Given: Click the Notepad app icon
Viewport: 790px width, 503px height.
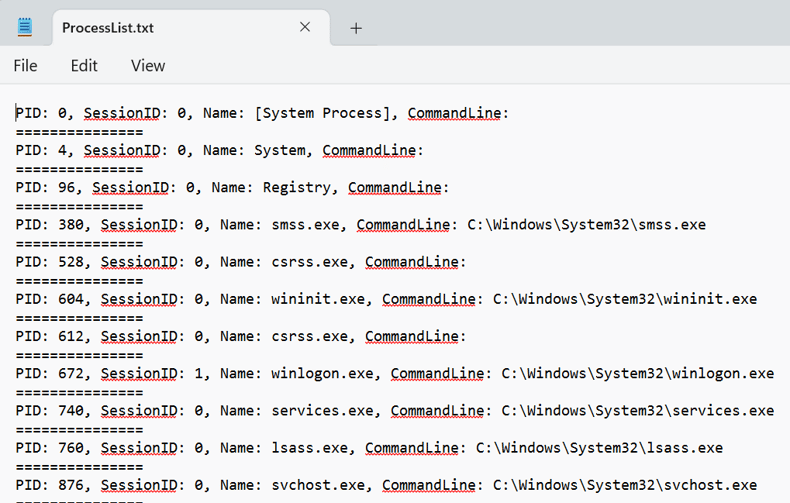Looking at the screenshot, I should point(25,27).
